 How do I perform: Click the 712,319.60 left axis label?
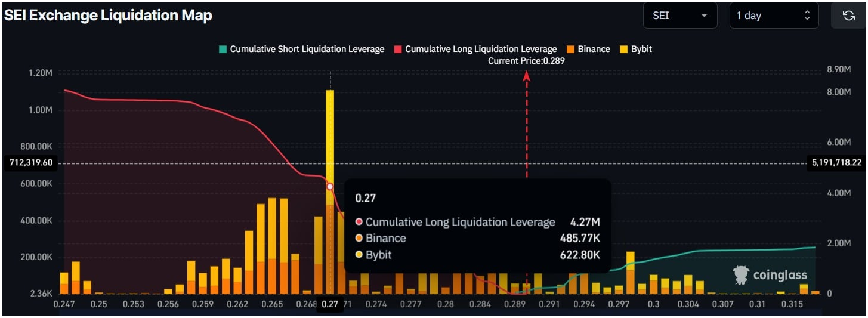click(x=30, y=163)
